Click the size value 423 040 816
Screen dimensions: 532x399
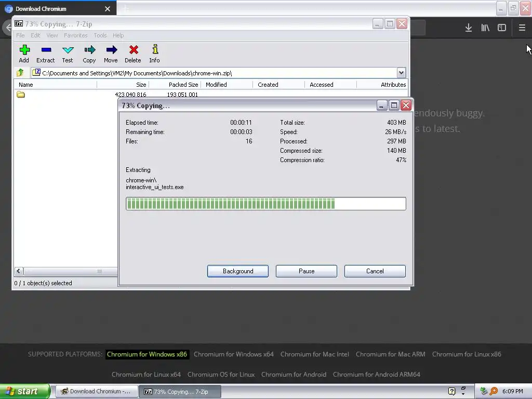[x=130, y=95]
